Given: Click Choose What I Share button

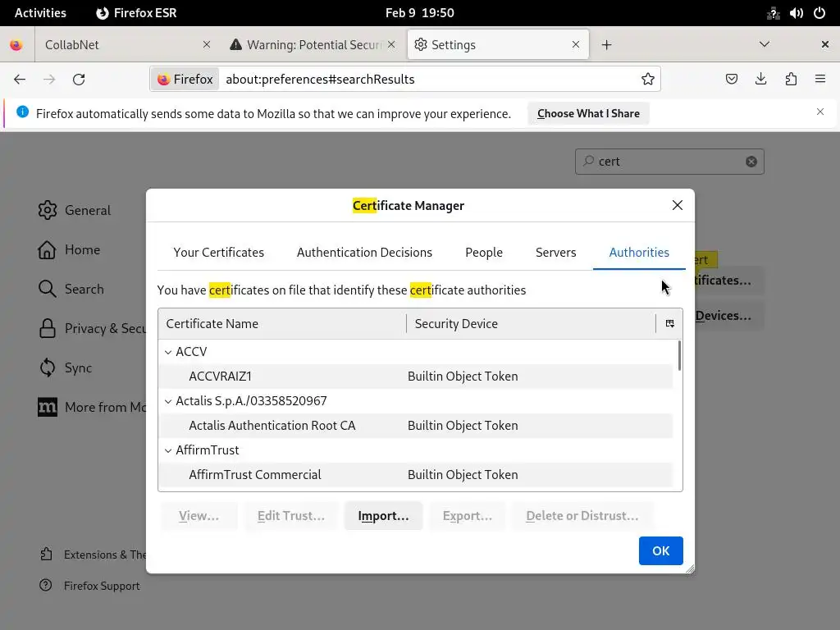Looking at the screenshot, I should [588, 113].
